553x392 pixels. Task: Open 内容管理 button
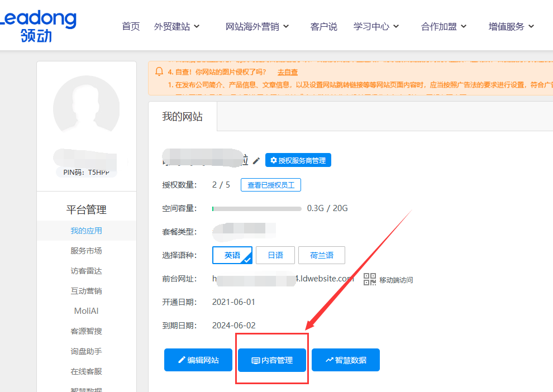(272, 360)
